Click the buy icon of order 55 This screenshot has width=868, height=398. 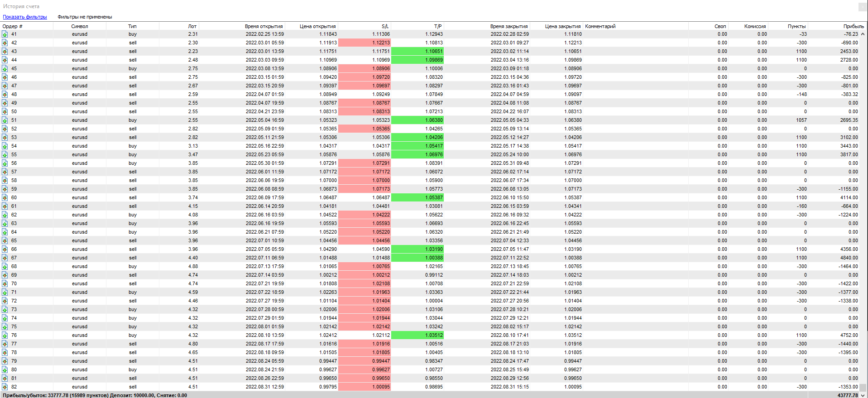pos(5,154)
